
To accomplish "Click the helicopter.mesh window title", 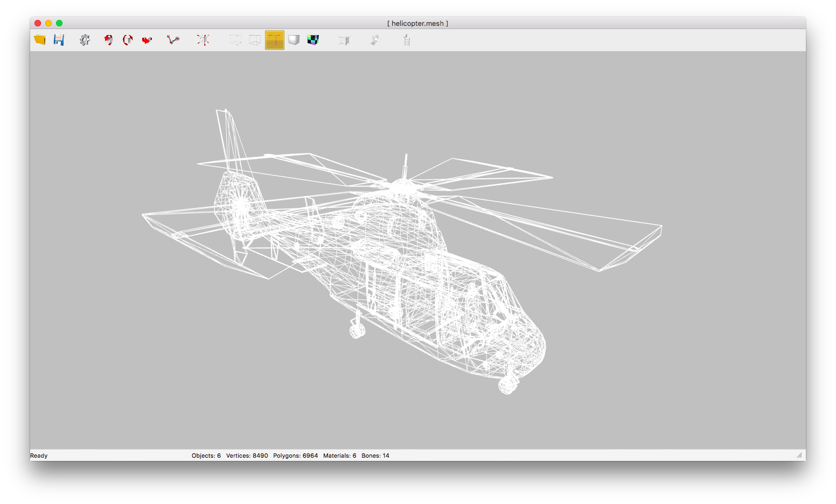I will (417, 23).
